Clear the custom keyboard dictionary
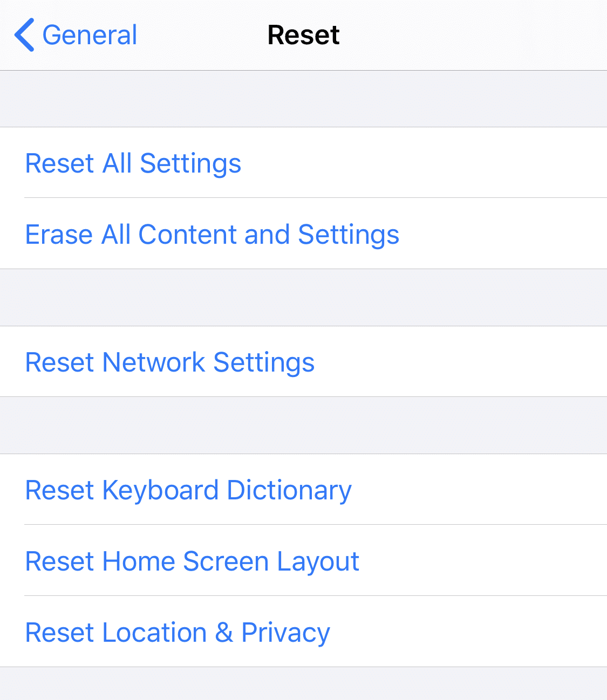607x700 pixels. (188, 490)
